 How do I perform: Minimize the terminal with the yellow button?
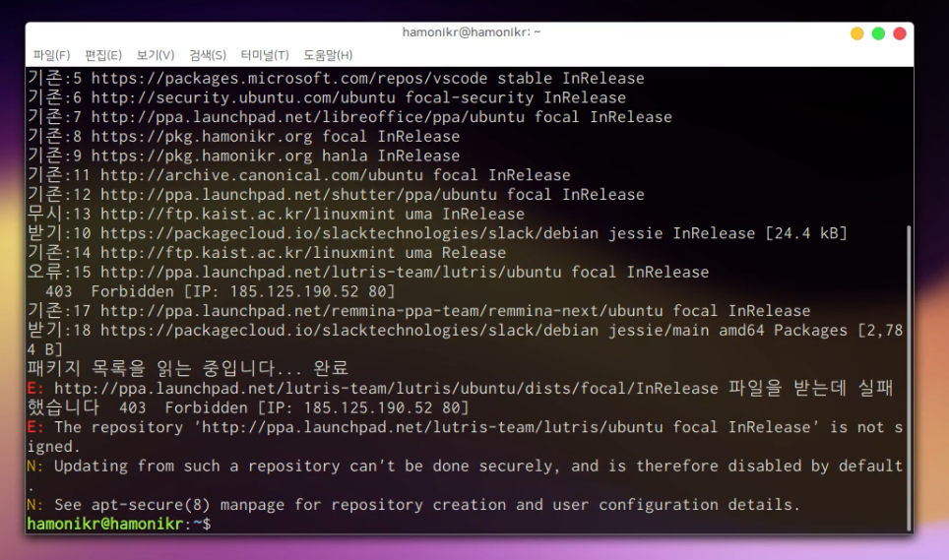(856, 33)
